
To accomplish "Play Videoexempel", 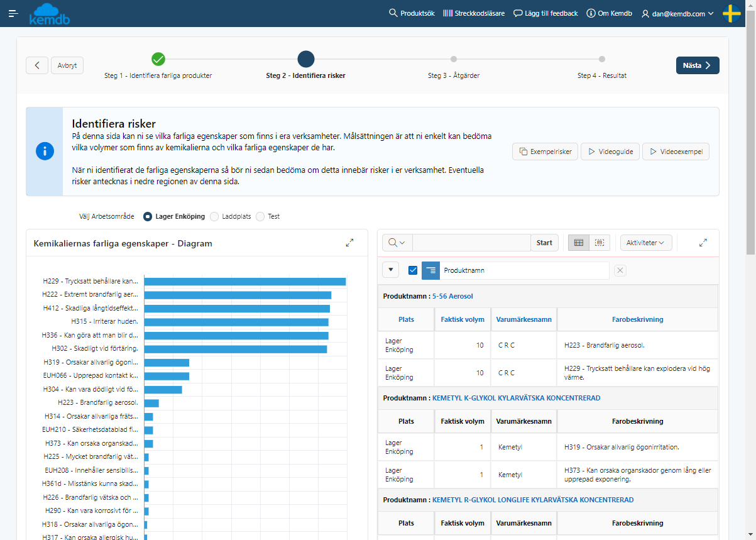I will click(676, 152).
